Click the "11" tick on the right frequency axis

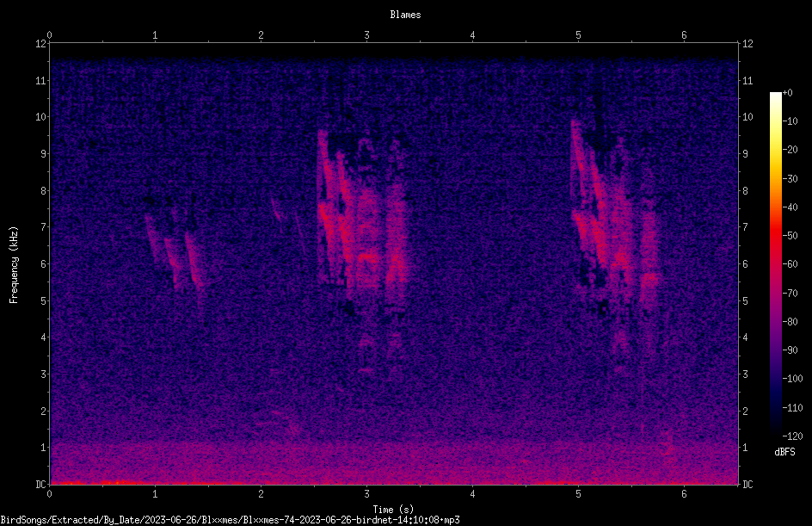pyautogui.click(x=747, y=80)
